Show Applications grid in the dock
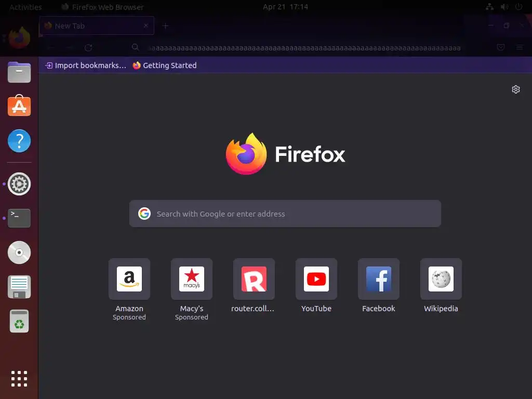This screenshot has width=532, height=399. pyautogui.click(x=19, y=379)
